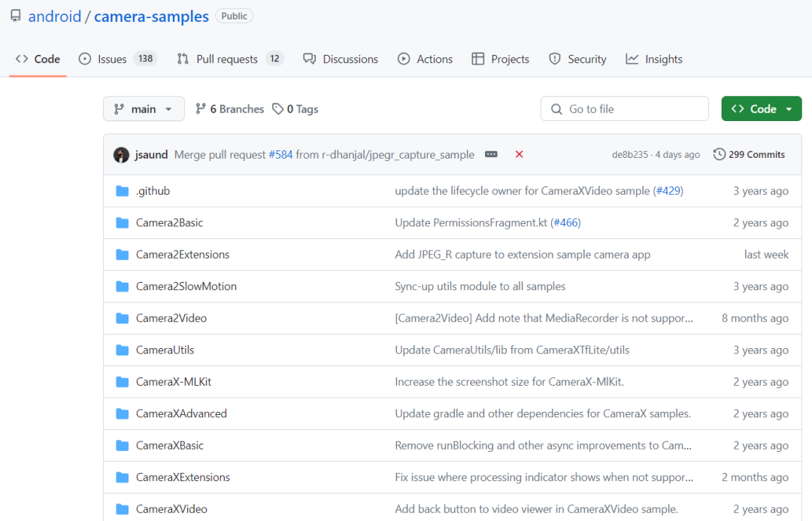Open commit 'update the lifecycle owner for CameraXVideo sample'
Screen dimensions: 812x521
522,191
